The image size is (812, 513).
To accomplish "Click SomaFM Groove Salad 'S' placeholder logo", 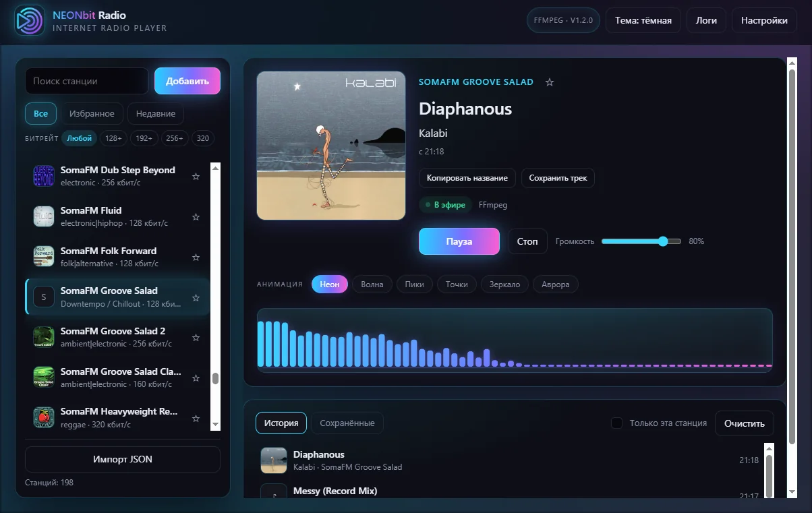I will 44,297.
